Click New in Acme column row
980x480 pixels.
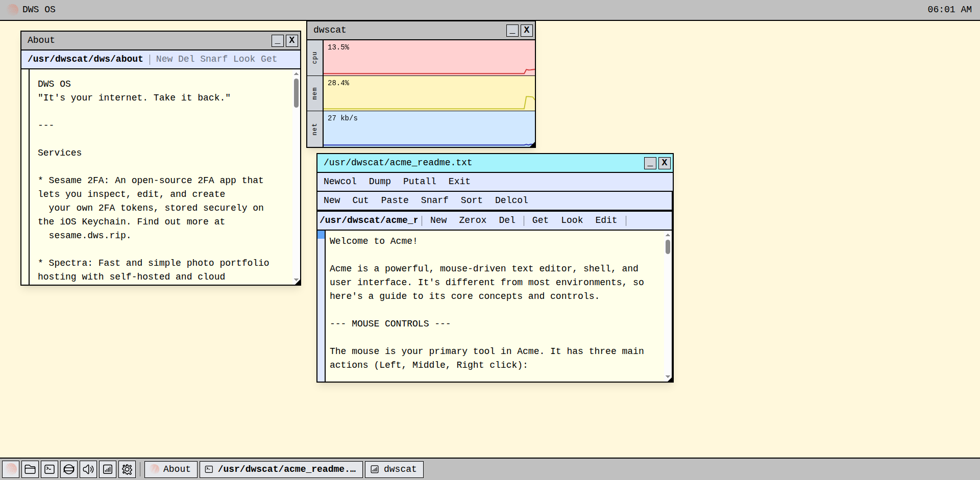(x=332, y=200)
